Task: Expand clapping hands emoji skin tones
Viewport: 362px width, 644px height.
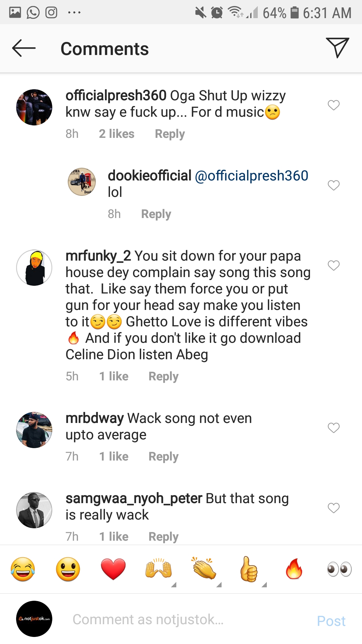Action: click(204, 569)
